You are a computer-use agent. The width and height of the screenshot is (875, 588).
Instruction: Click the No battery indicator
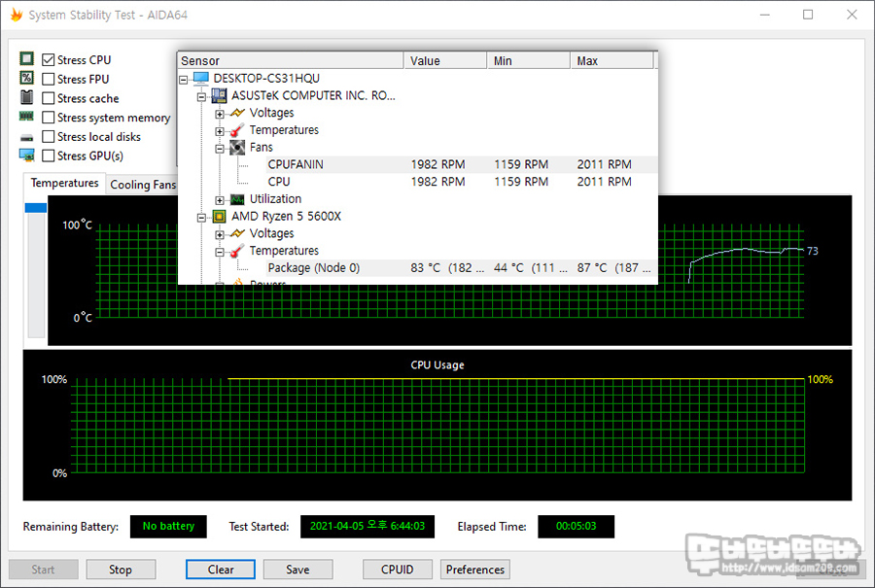coord(168,526)
